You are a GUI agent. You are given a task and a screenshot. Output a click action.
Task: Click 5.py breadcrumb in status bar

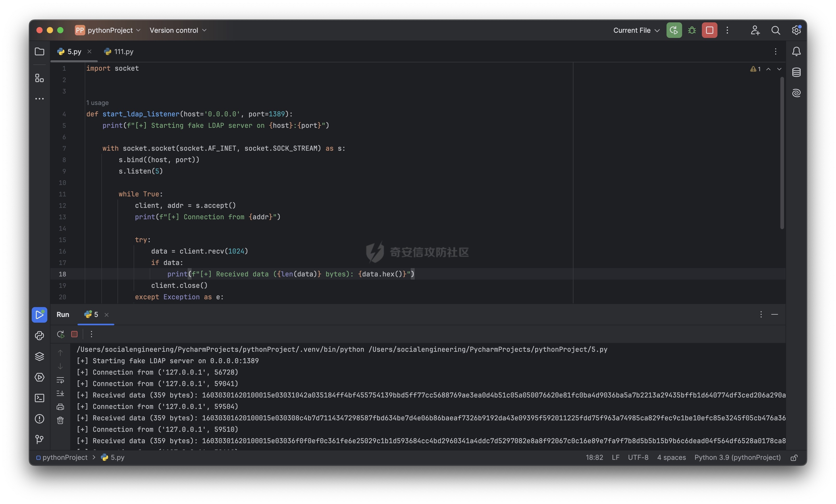(x=113, y=457)
